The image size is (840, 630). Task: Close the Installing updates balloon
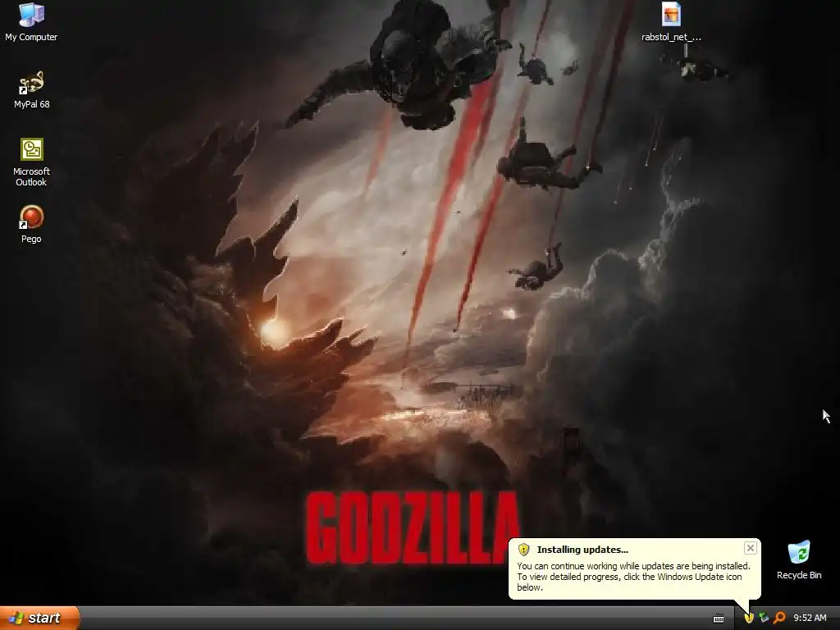pyautogui.click(x=750, y=548)
